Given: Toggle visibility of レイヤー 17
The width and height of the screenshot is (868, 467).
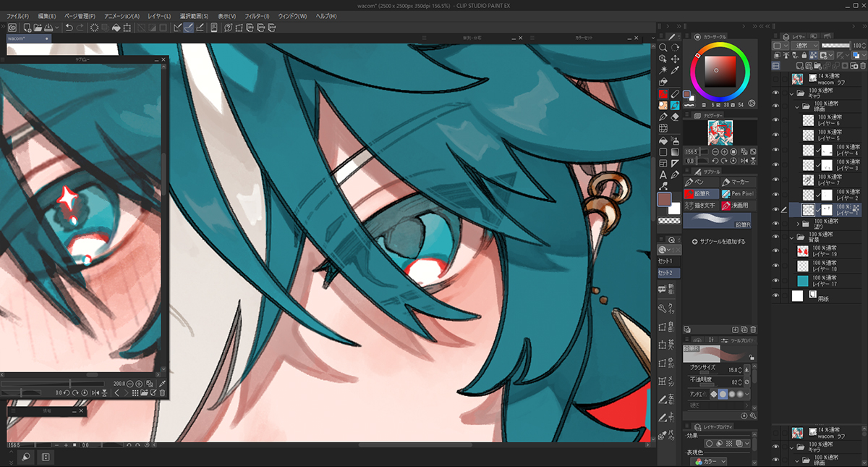Looking at the screenshot, I should [775, 280].
